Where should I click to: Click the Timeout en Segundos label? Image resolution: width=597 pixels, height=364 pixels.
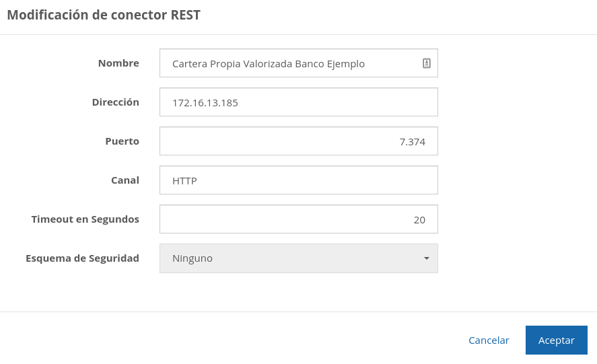click(85, 219)
